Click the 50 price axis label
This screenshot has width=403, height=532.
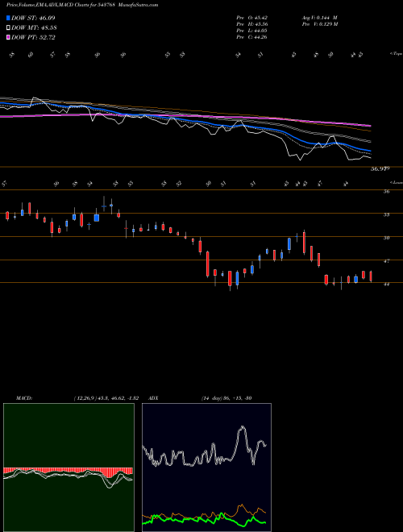pyautogui.click(x=386, y=238)
